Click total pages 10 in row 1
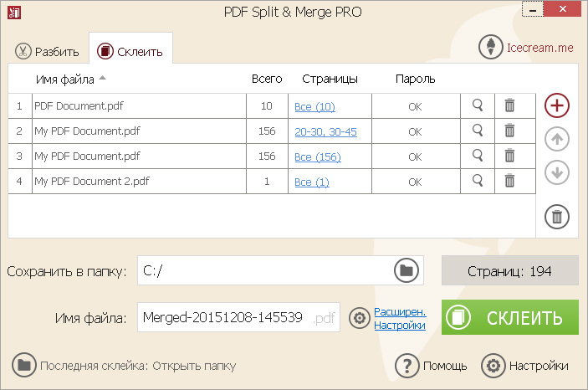Screen dimensions: 588x390 click(x=267, y=105)
